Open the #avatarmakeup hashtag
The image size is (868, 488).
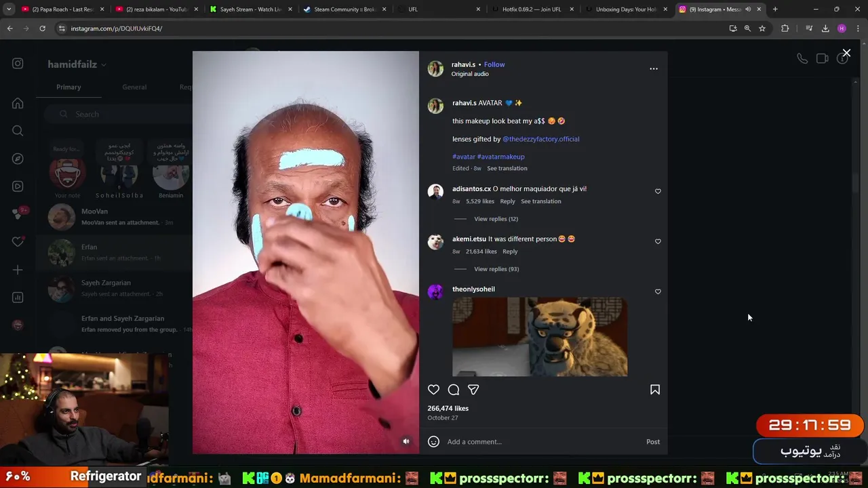[x=500, y=157]
